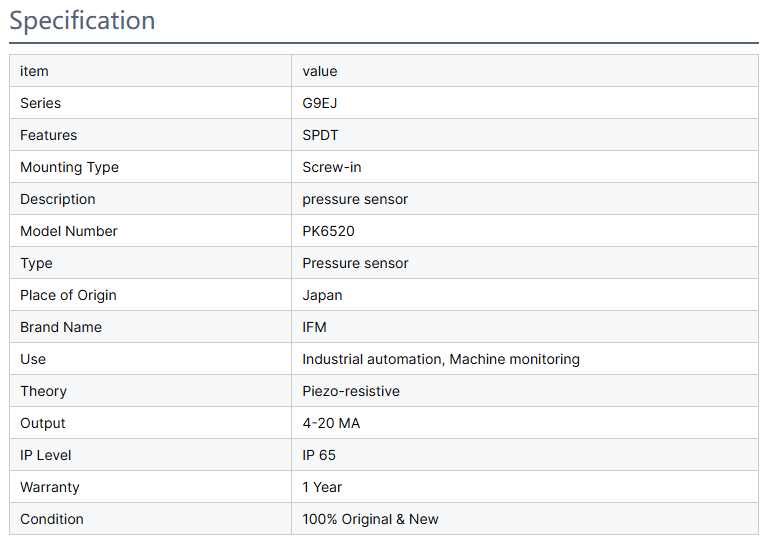This screenshot has width=765, height=540.
Task: Select the Place of Origin label
Action: coord(68,295)
